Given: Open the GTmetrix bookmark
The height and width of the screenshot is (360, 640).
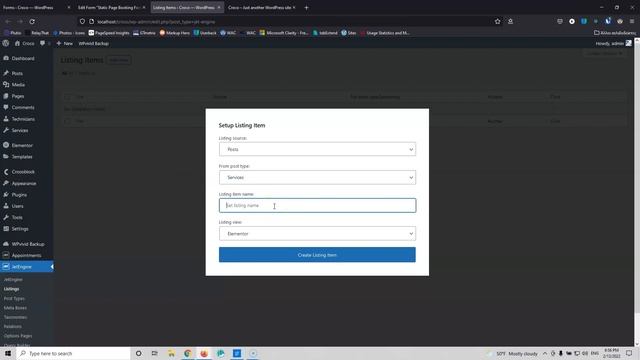Looking at the screenshot, I should [x=144, y=33].
